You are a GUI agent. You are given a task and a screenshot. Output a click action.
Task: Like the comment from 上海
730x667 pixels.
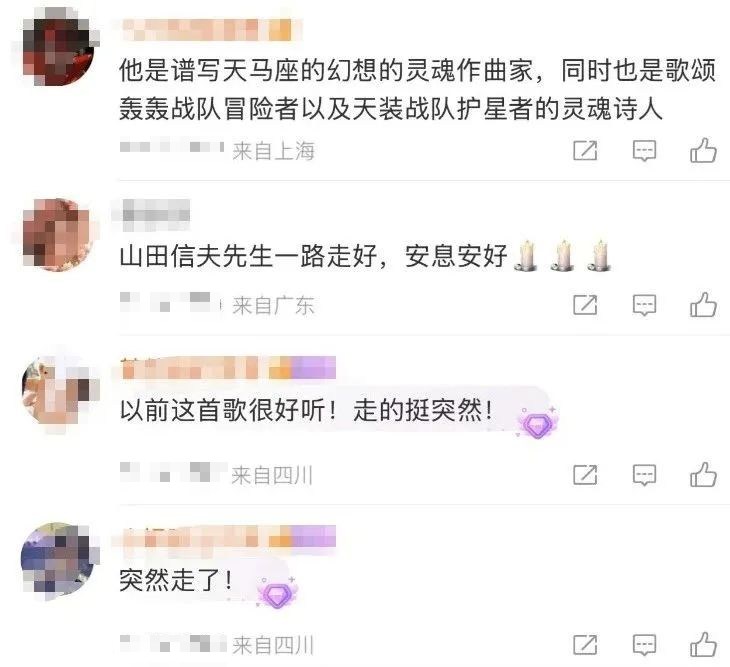coord(703,150)
